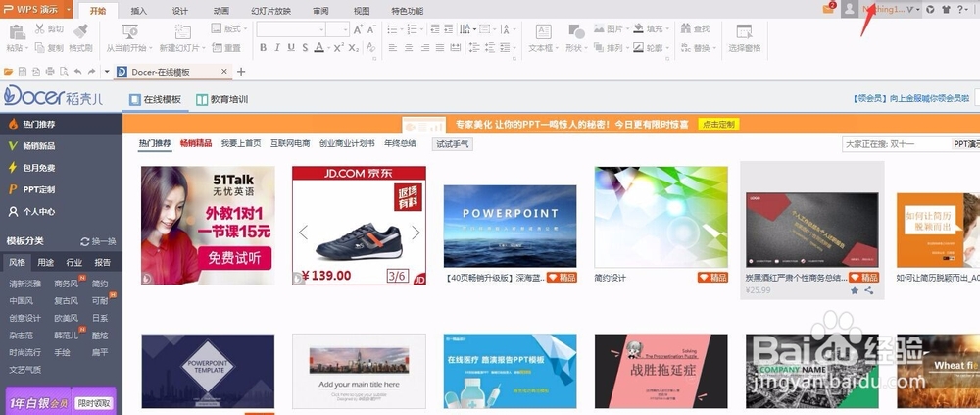Viewport: 980px width, 415px height.
Task: Click the decrease indent icon
Action: click(x=434, y=29)
